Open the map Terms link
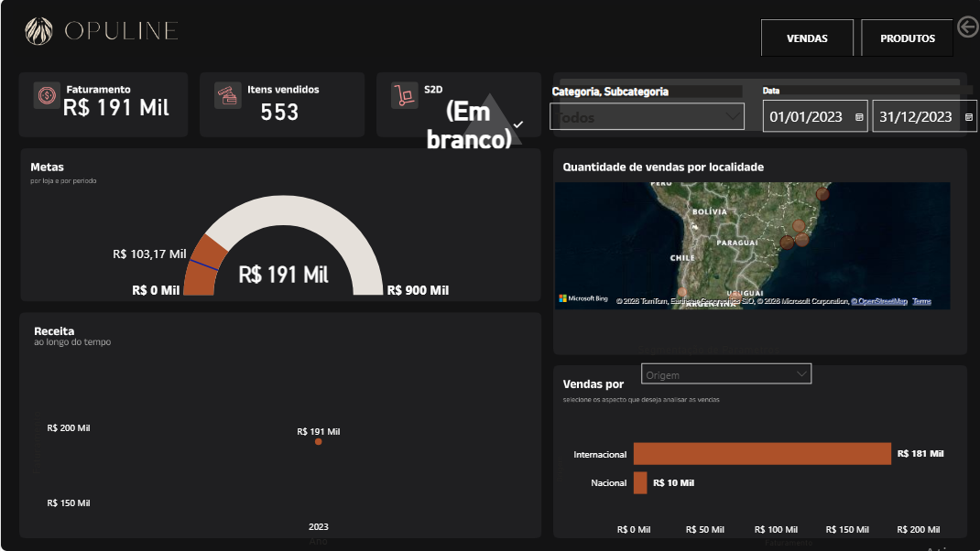Screen dimensions: 980x551 click(x=922, y=301)
